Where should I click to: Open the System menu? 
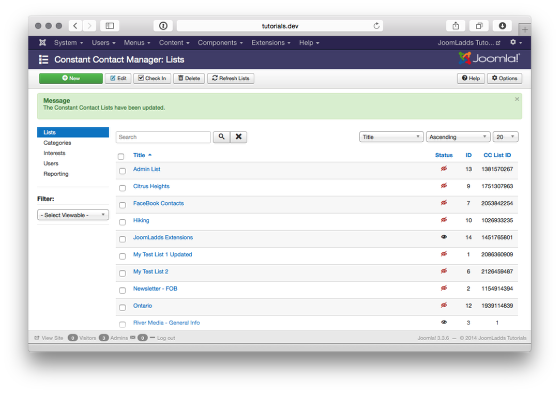coord(68,43)
